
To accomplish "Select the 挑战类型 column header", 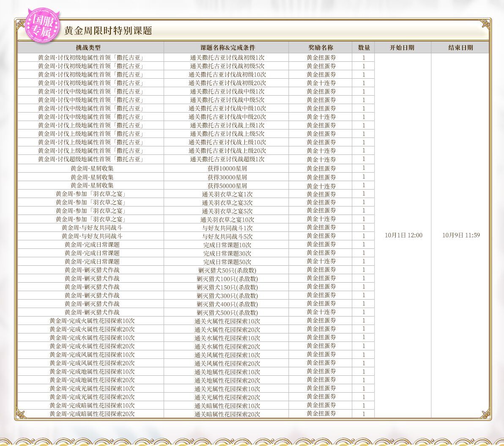I will [88, 48].
